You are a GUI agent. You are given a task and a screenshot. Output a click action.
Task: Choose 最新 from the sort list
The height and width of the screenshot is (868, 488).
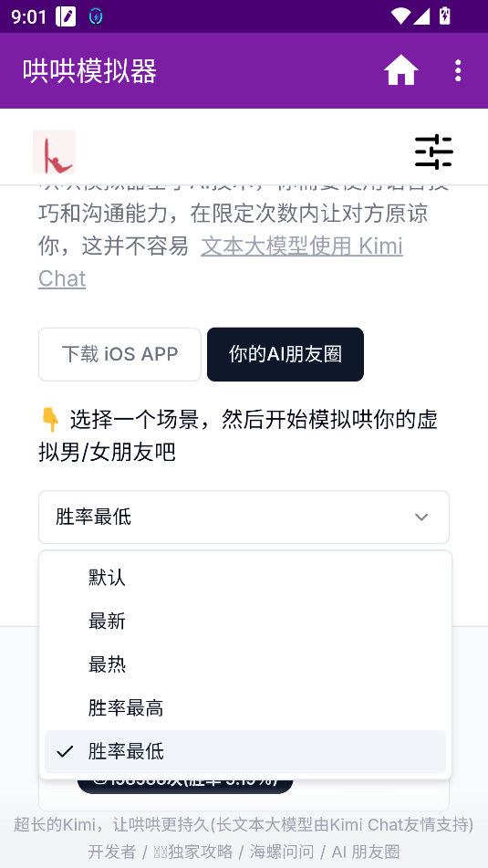click(x=245, y=621)
